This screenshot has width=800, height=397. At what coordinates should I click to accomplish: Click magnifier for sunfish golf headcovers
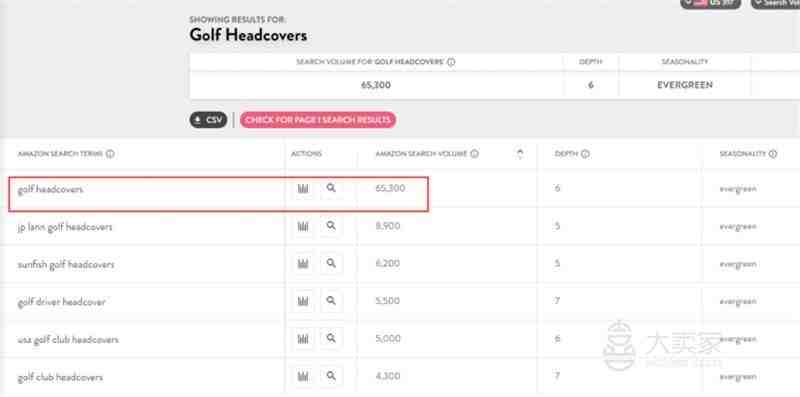331,264
